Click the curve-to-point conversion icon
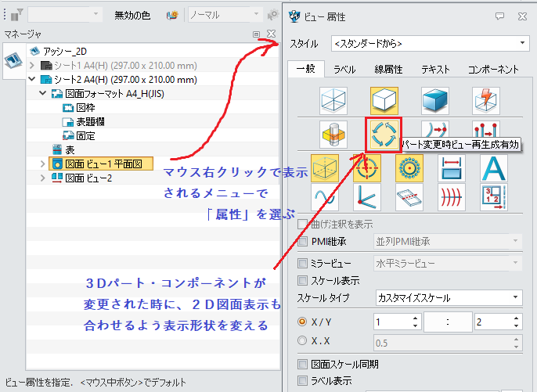Viewport: 537px width, 392px height. [435, 129]
